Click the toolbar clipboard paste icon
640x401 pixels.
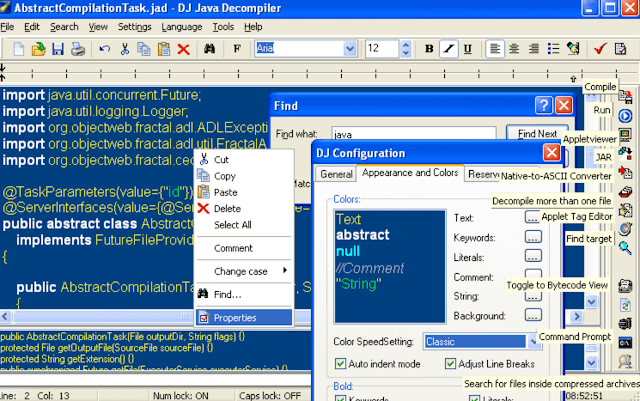(164, 49)
